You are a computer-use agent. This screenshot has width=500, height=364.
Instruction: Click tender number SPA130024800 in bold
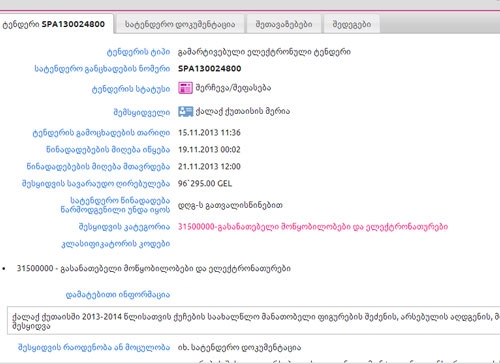[x=209, y=69]
